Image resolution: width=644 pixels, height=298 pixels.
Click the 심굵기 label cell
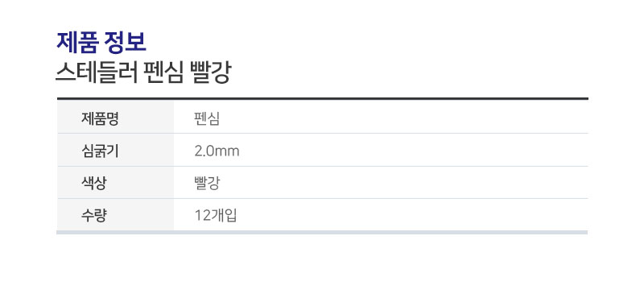tap(115, 150)
